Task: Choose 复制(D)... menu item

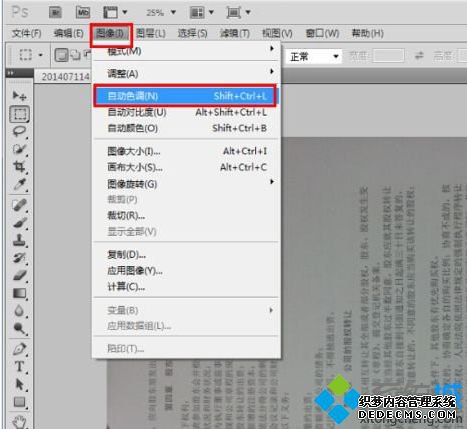Action: click(187, 255)
